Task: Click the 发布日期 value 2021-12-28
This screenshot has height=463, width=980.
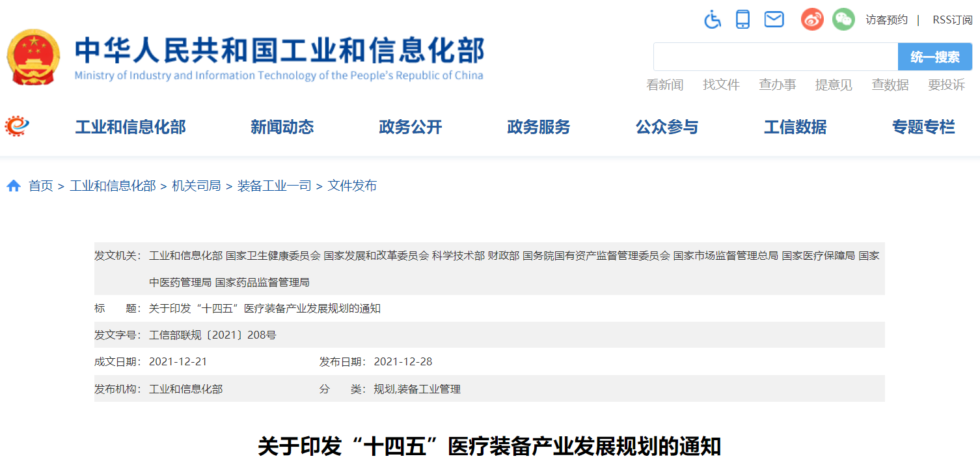Action: pos(403,362)
